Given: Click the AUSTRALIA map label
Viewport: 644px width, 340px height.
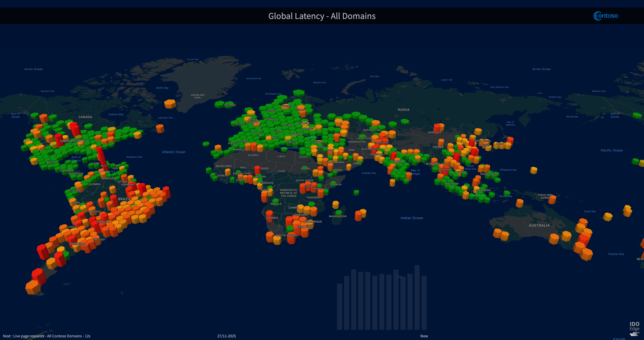Looking at the screenshot, I should tap(539, 225).
